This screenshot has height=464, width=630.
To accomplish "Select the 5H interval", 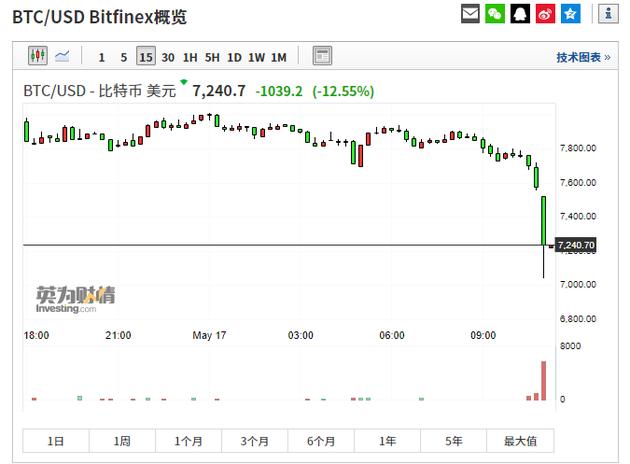I will 212,57.
